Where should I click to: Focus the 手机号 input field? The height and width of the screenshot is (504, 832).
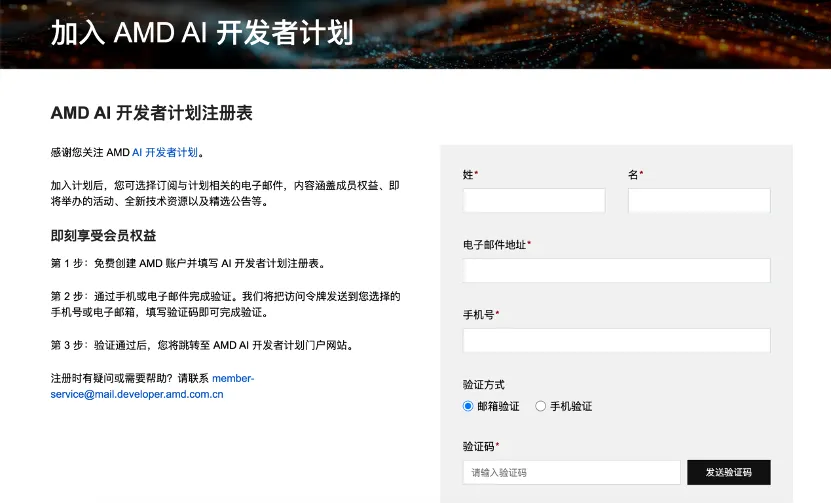pyautogui.click(x=617, y=341)
